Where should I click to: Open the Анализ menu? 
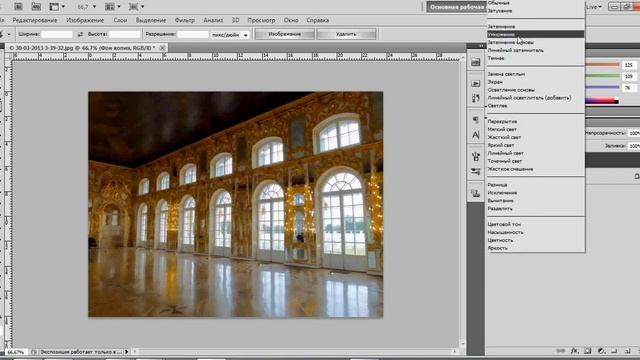point(213,20)
